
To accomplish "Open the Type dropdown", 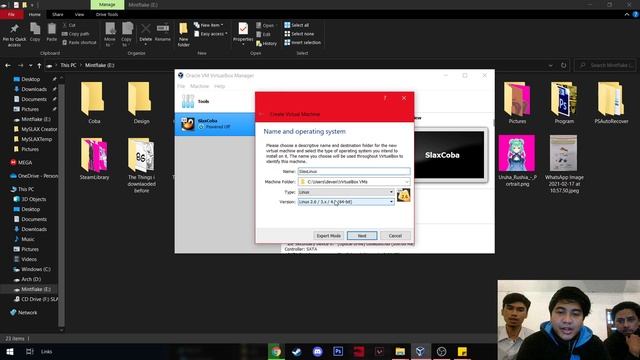I will pyautogui.click(x=346, y=192).
